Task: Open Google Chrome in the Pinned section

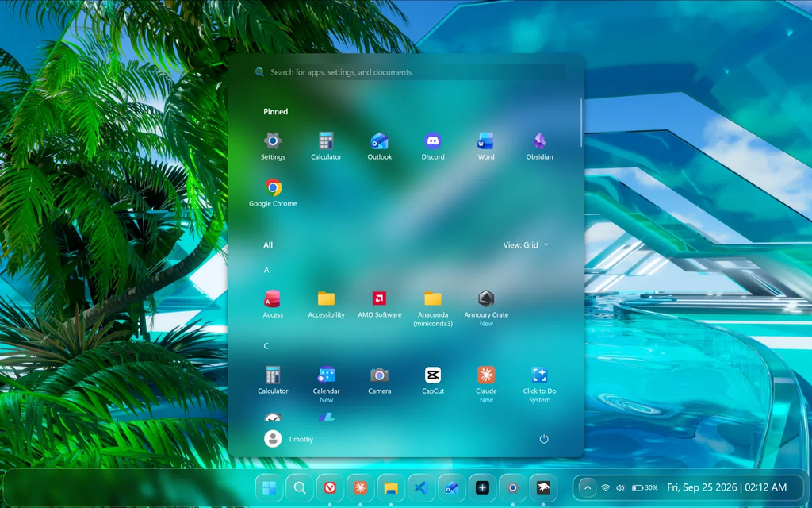Action: point(273,193)
